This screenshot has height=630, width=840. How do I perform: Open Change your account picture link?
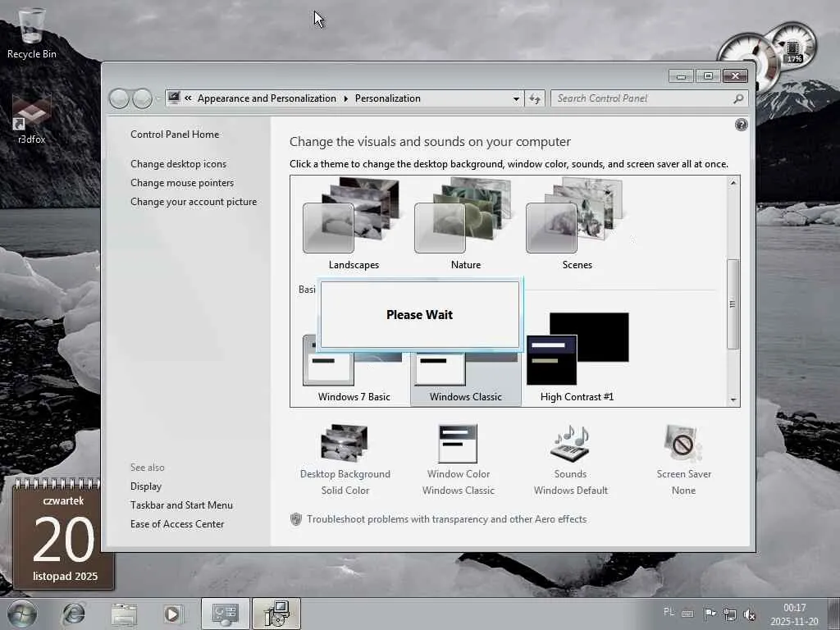(x=194, y=202)
